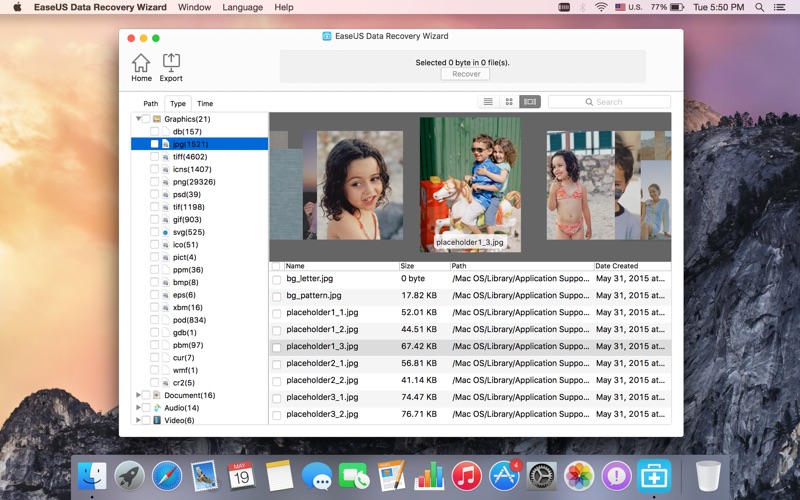800x500 pixels.
Task: Open the App Store dock icon
Action: pos(504,476)
